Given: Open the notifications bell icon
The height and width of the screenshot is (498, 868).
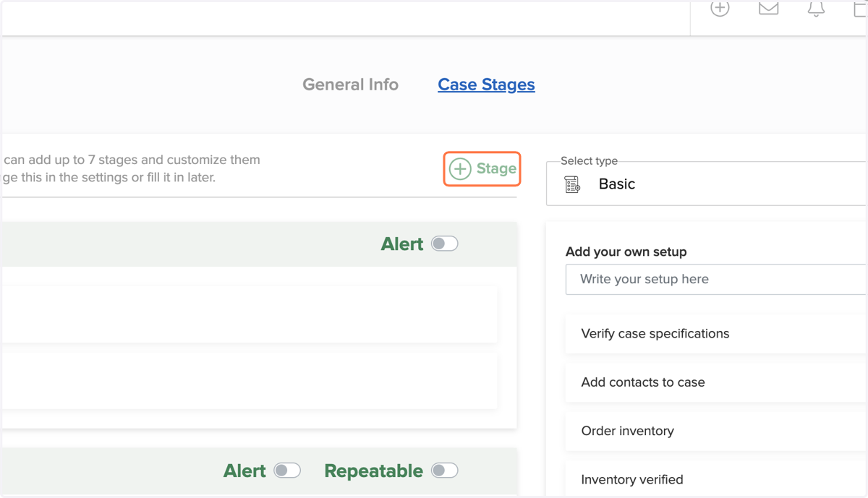Looking at the screenshot, I should point(816,8).
